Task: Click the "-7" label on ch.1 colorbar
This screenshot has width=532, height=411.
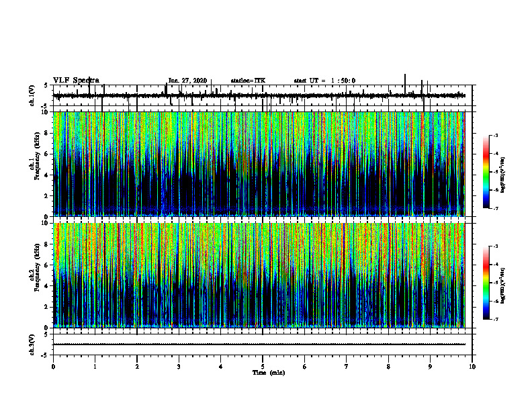Action: [496, 208]
